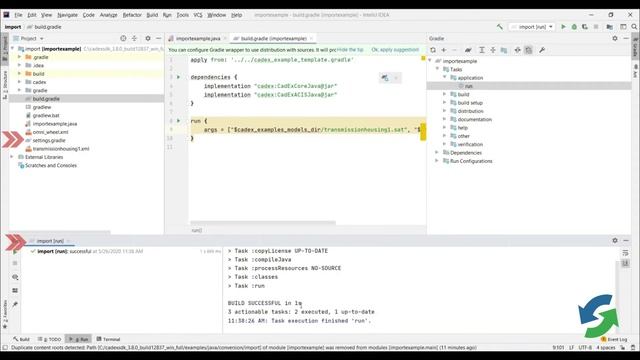The image size is (640, 360).
Task: Click Ok, apply suggestion link
Action: tap(395, 49)
